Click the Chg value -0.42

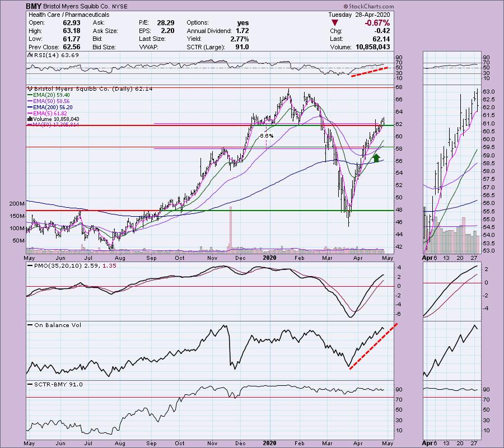pyautogui.click(x=382, y=31)
